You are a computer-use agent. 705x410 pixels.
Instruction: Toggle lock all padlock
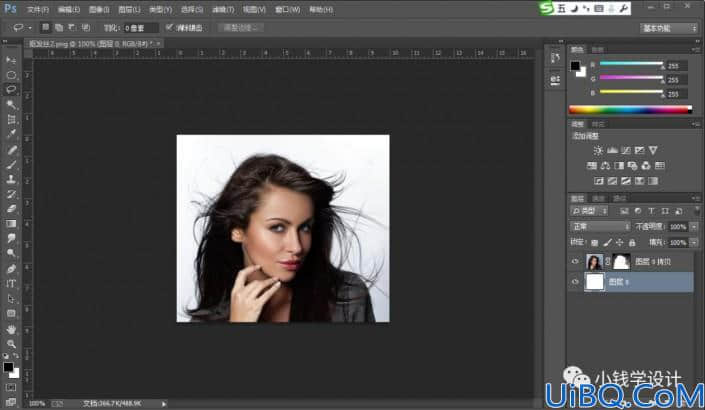pos(632,243)
